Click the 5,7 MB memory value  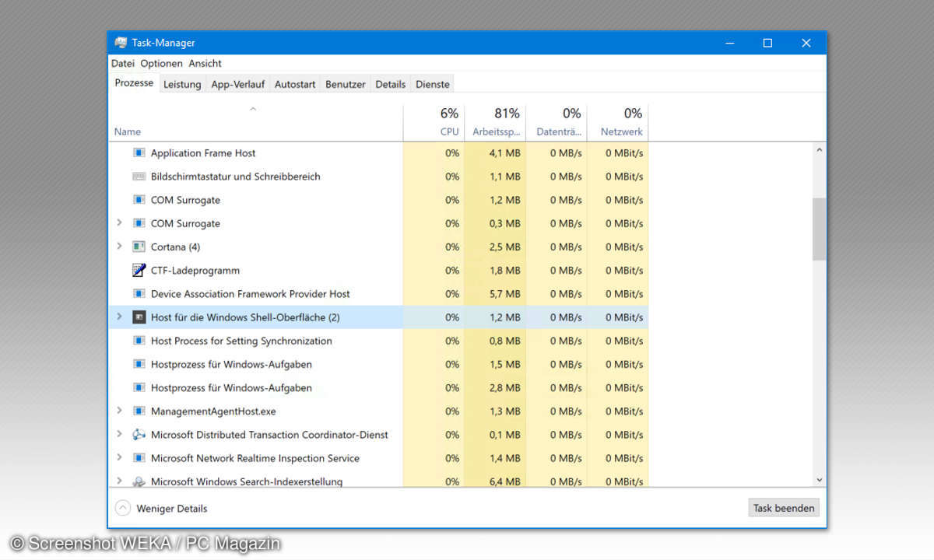(x=504, y=294)
